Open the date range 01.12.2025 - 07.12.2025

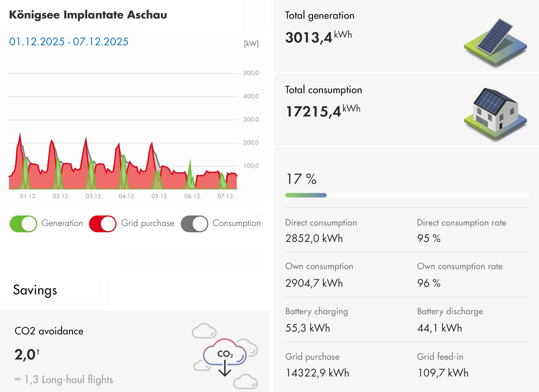click(x=69, y=42)
